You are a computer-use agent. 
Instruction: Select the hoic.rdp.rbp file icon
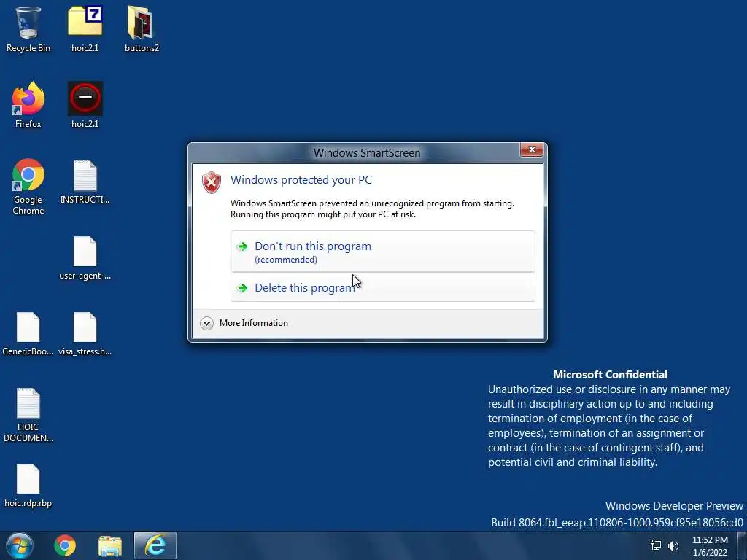[28, 485]
